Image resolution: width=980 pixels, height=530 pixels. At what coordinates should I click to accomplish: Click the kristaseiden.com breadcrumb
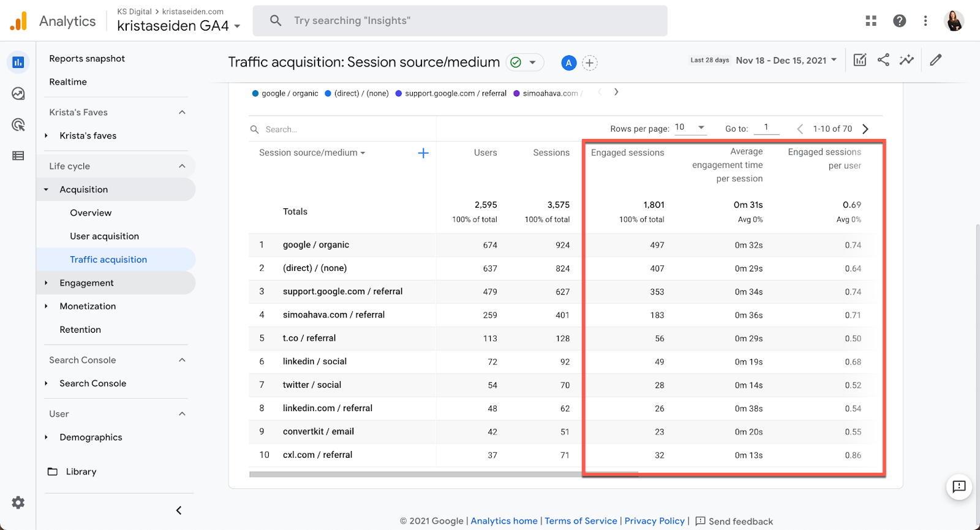pyautogui.click(x=193, y=12)
